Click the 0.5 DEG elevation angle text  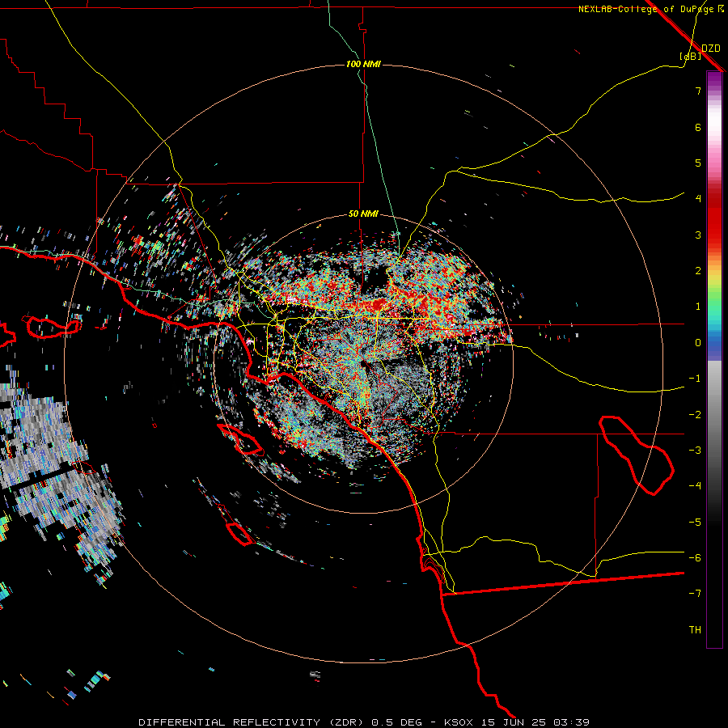pyautogui.click(x=396, y=722)
